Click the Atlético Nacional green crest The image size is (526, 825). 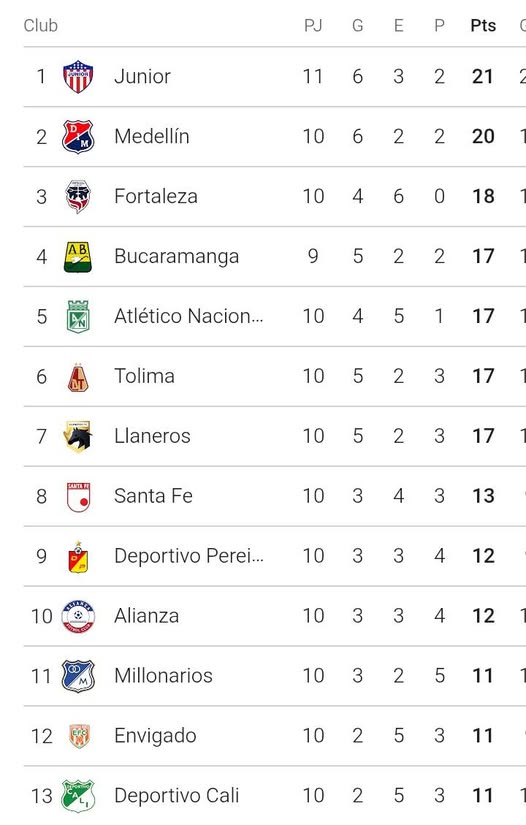(x=78, y=317)
